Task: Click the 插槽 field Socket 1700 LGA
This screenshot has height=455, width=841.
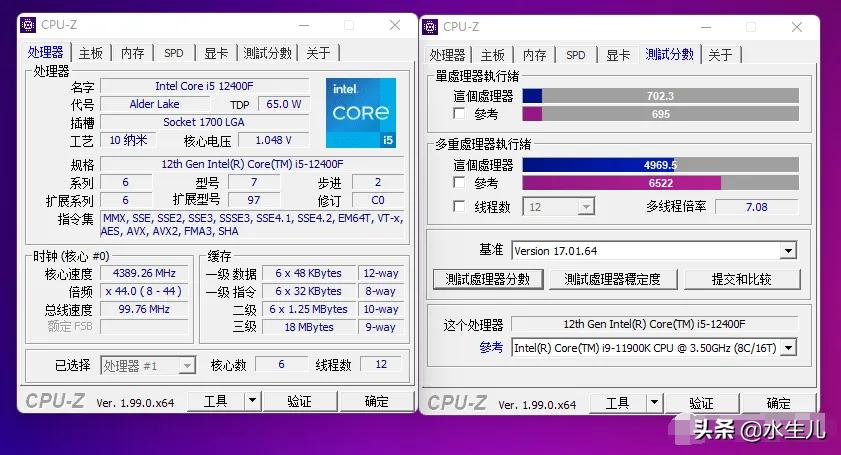Action: pos(205,122)
